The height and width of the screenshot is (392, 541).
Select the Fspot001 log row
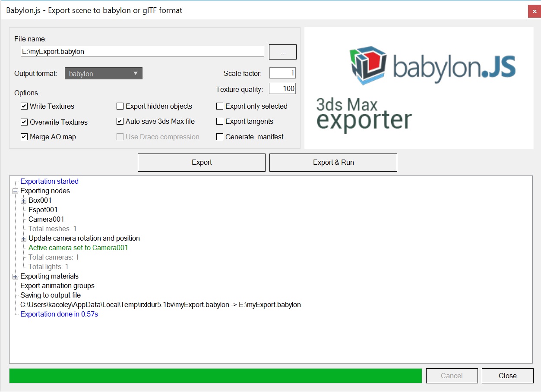point(43,210)
